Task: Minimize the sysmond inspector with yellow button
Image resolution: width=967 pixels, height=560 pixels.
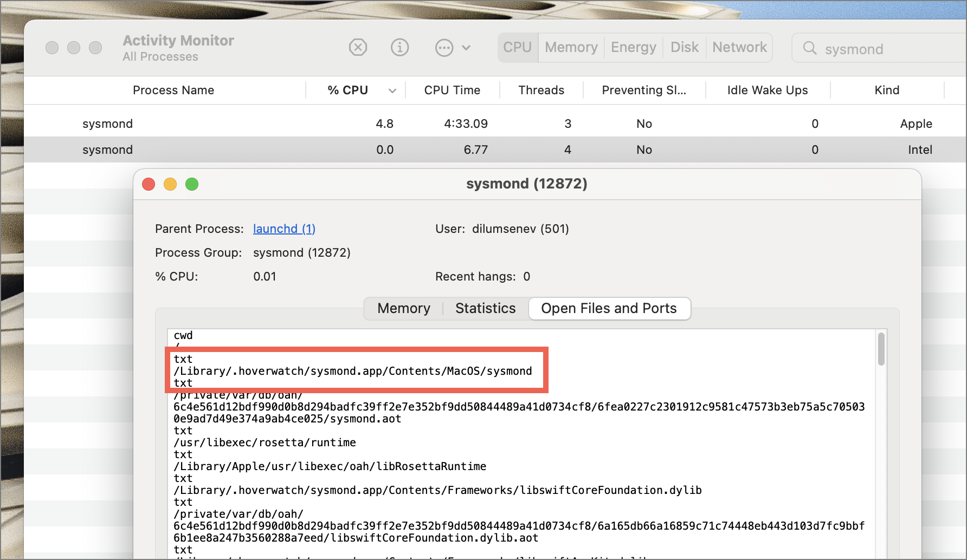Action: click(170, 184)
